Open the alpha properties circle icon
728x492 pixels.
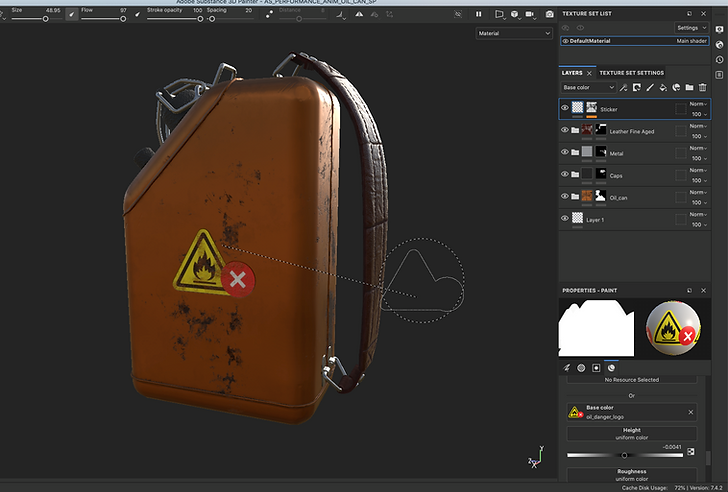coord(581,368)
